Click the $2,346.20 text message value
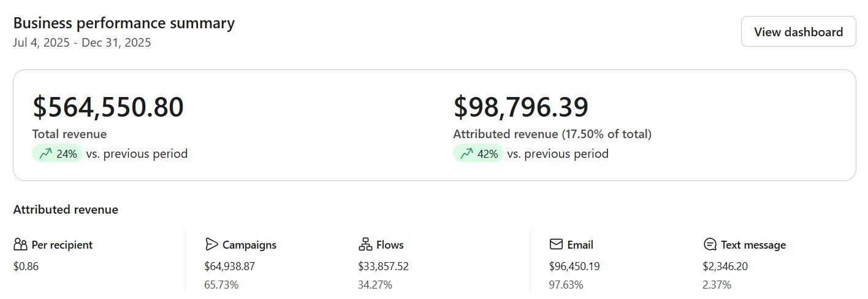The image size is (868, 299). (x=725, y=266)
